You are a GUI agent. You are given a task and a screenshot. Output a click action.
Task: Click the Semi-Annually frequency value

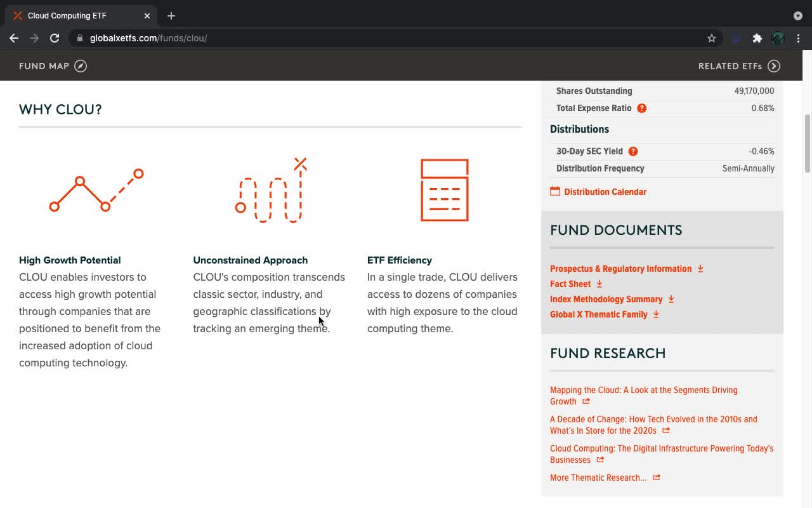click(x=749, y=168)
